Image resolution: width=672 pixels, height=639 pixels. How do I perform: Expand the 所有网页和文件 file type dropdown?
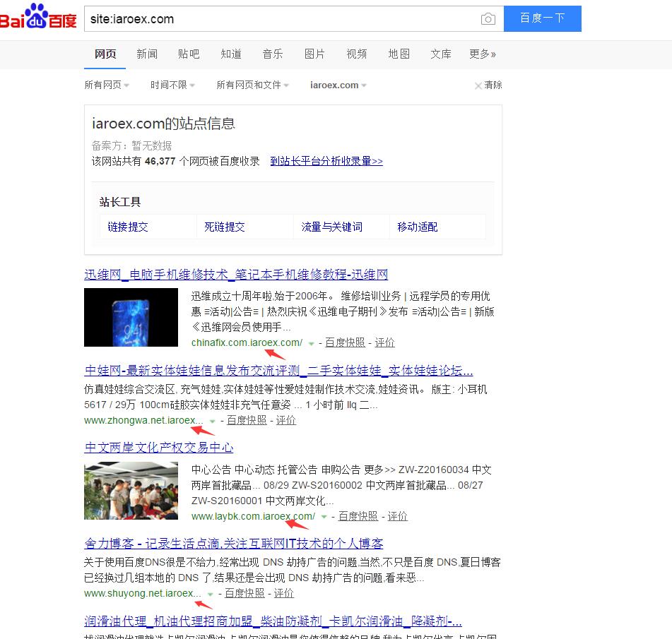252,85
